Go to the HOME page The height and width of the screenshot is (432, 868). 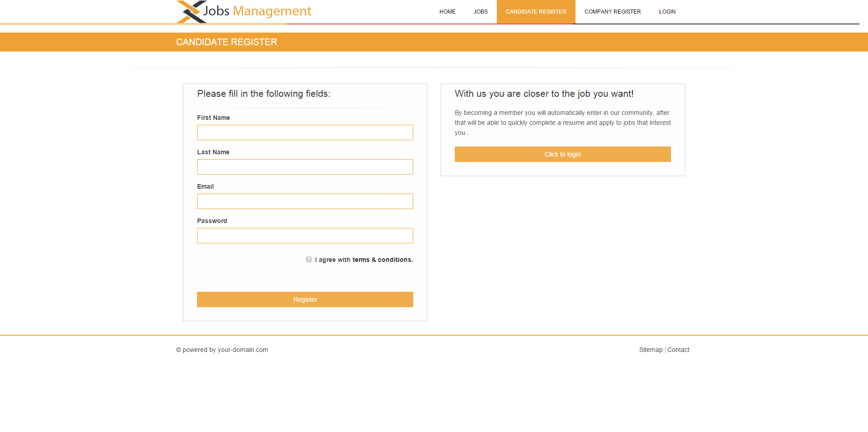coord(447,12)
